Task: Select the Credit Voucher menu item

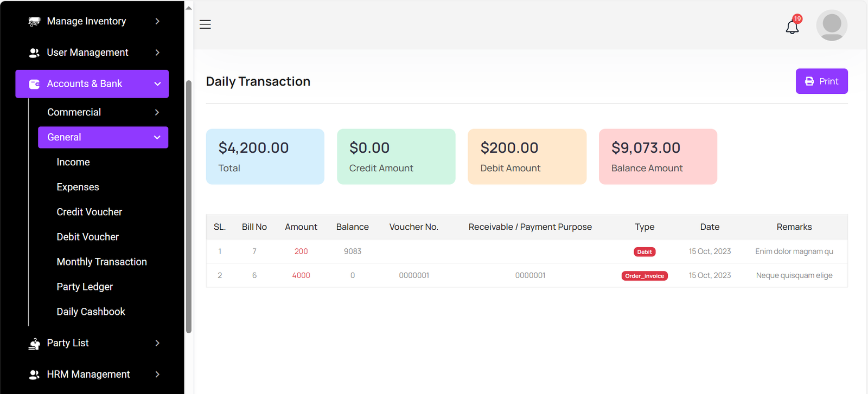Action: tap(89, 212)
